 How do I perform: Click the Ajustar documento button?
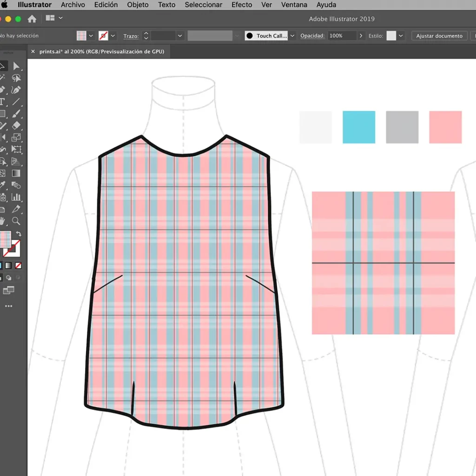coord(439,36)
